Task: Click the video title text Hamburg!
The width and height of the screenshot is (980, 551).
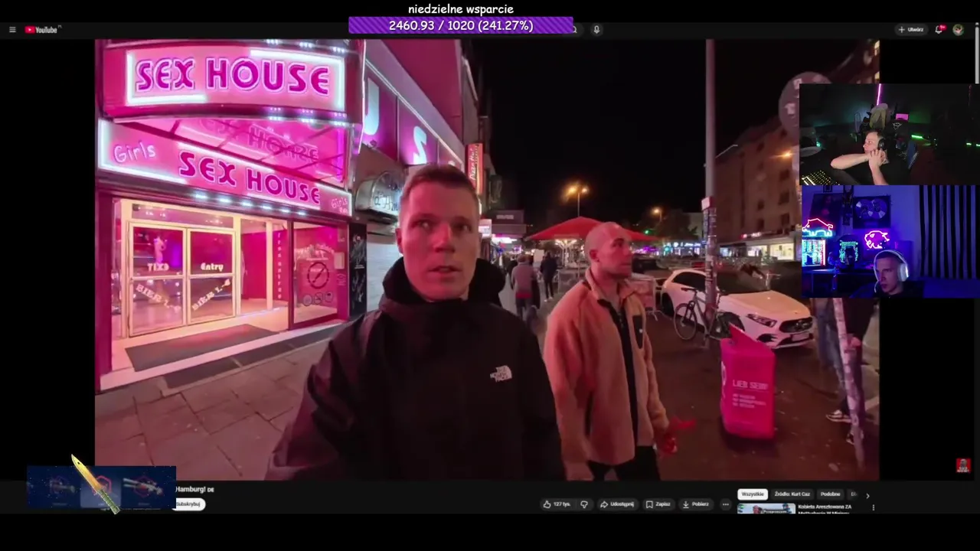Action: [x=194, y=489]
